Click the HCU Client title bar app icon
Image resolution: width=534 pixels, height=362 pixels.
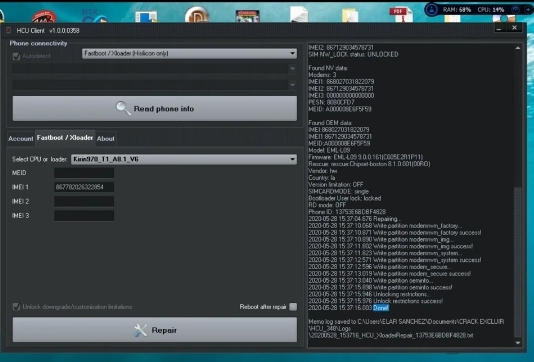coord(9,30)
